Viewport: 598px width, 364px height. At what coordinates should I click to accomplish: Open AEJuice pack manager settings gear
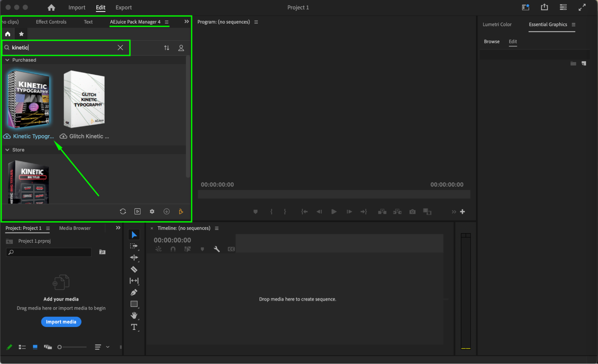(152, 212)
